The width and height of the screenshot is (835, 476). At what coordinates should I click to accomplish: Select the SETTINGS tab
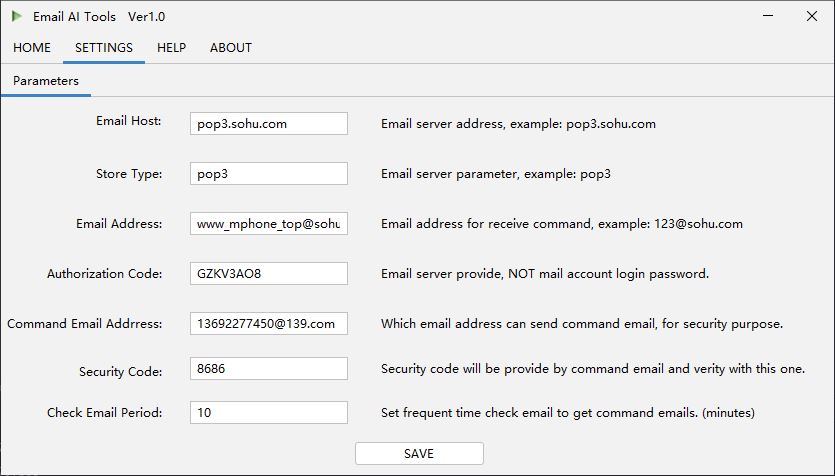pyautogui.click(x=104, y=47)
